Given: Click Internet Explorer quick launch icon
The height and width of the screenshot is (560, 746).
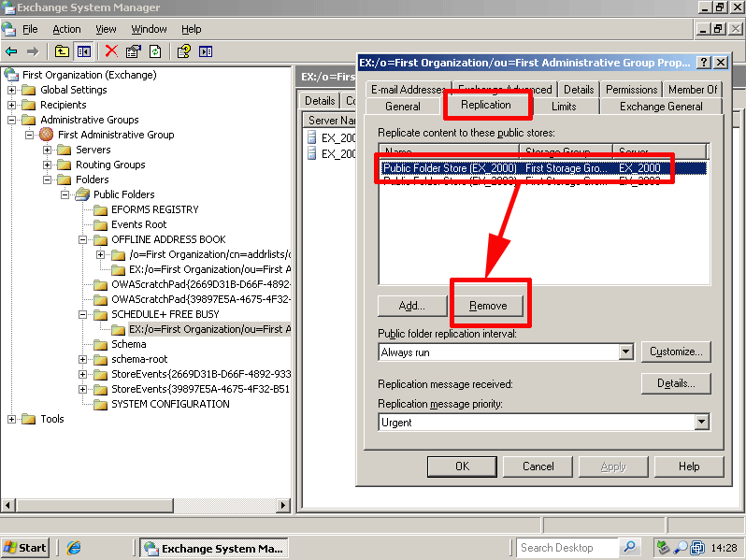Looking at the screenshot, I should click(74, 548).
